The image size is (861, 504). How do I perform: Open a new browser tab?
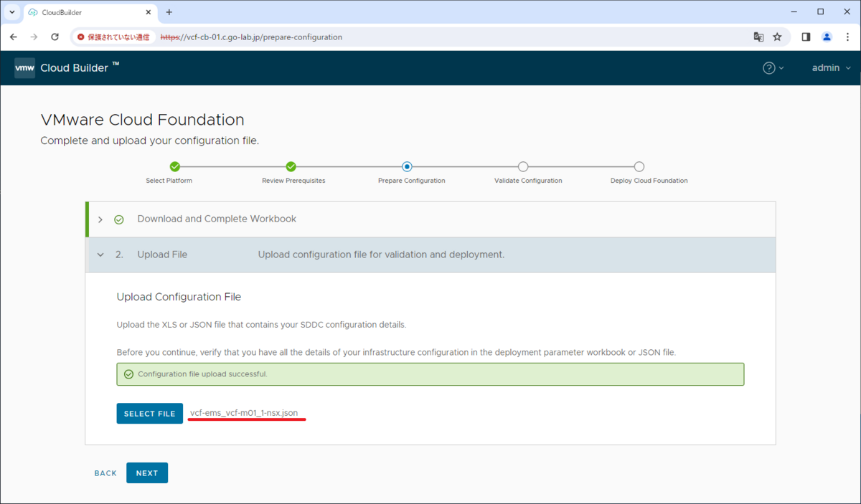click(169, 12)
